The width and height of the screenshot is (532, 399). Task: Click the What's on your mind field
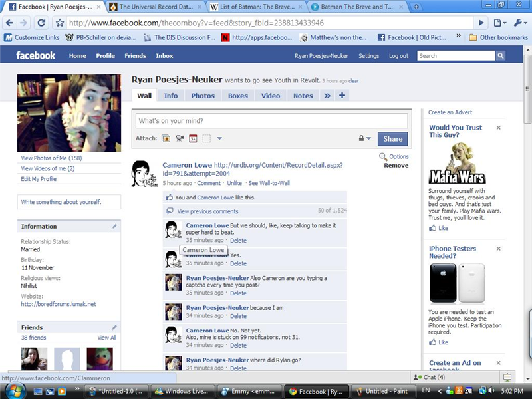click(266, 121)
